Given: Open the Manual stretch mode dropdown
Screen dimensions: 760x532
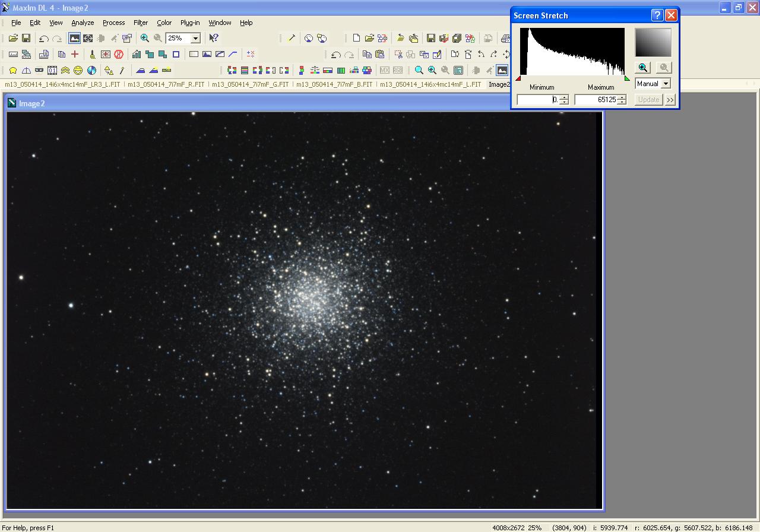Looking at the screenshot, I should coord(666,84).
